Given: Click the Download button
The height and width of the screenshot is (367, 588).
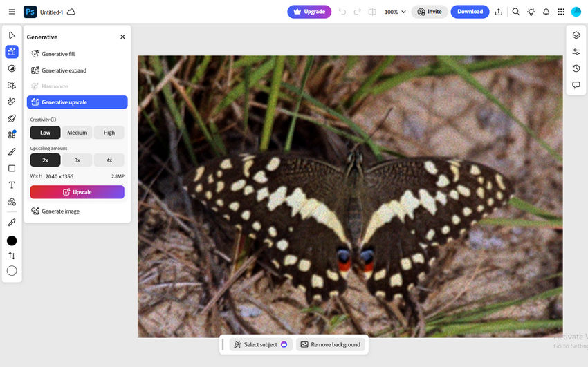Looking at the screenshot, I should coord(470,12).
